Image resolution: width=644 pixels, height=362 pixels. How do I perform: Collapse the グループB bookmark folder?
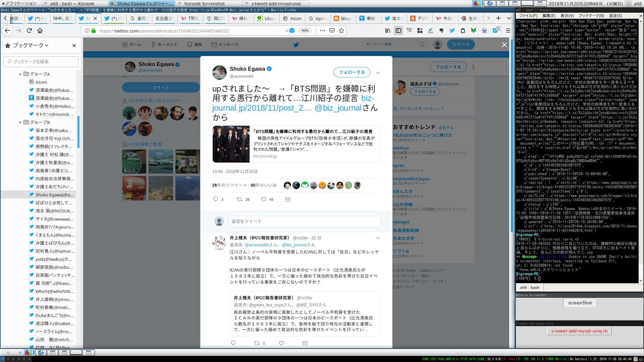pos(20,122)
